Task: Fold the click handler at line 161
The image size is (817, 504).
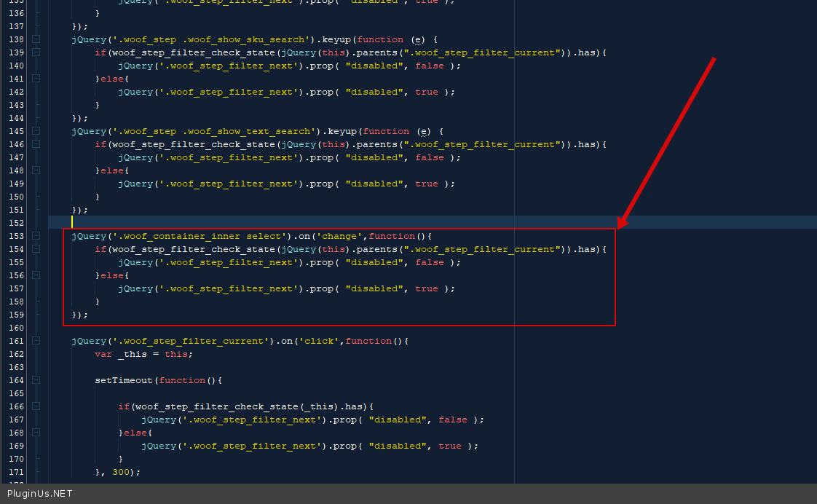Action: click(36, 341)
